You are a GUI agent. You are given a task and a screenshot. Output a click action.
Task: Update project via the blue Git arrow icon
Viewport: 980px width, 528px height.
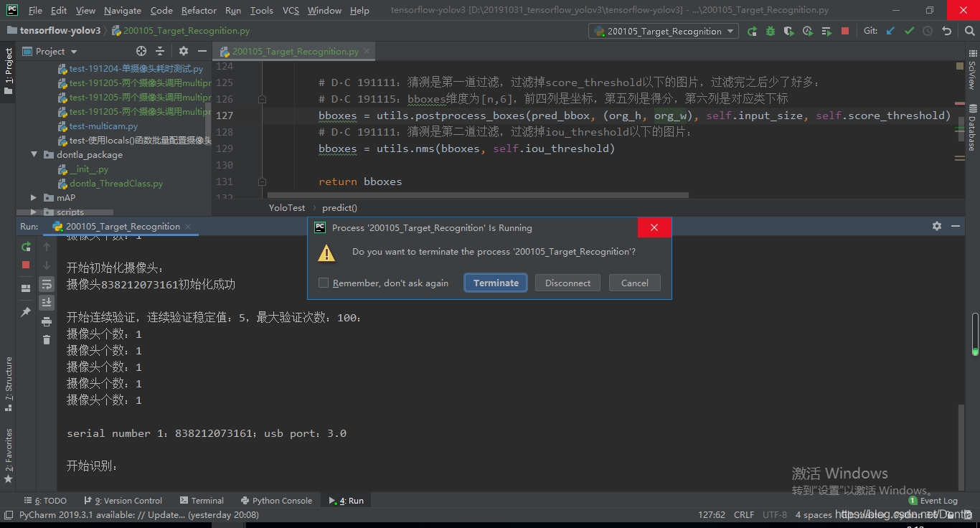(x=889, y=31)
